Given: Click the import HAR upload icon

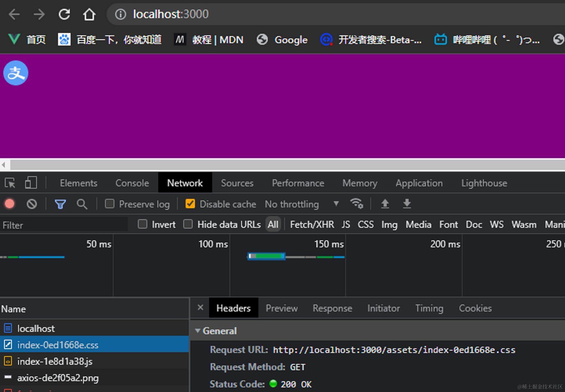Looking at the screenshot, I should [x=385, y=203].
